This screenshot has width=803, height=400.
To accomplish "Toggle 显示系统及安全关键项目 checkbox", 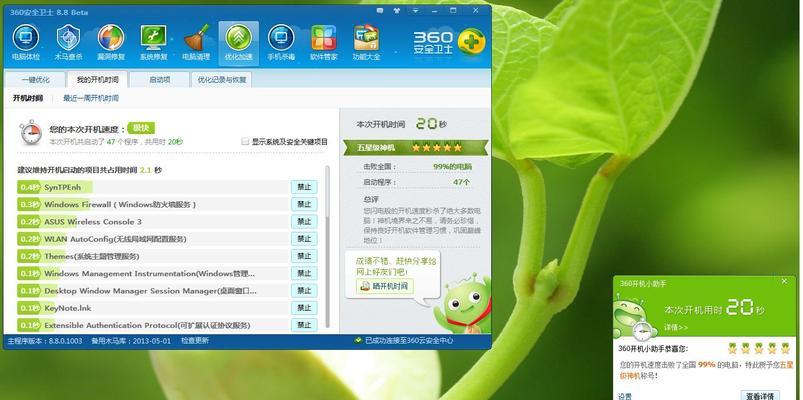I will click(245, 141).
